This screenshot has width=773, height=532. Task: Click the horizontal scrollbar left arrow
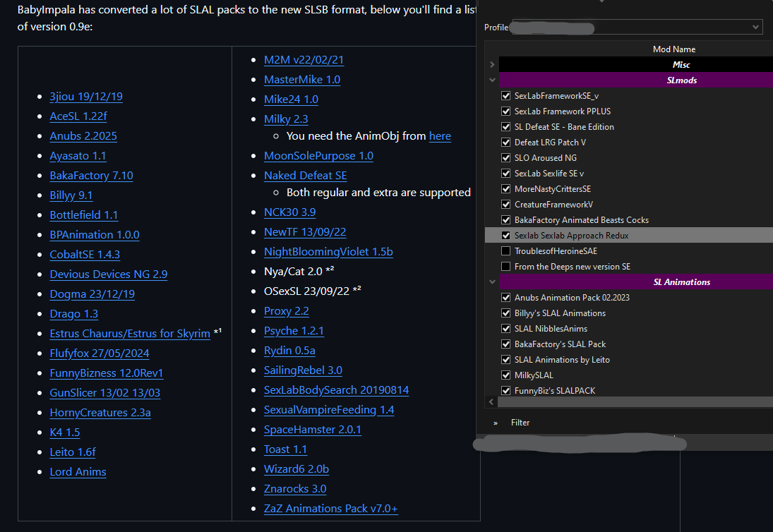pyautogui.click(x=491, y=402)
